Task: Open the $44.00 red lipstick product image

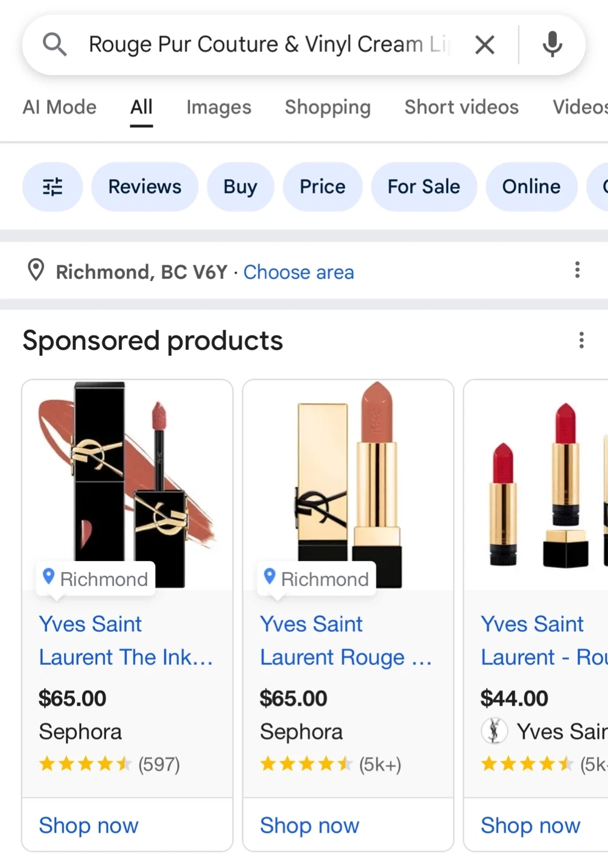Action: [537, 485]
